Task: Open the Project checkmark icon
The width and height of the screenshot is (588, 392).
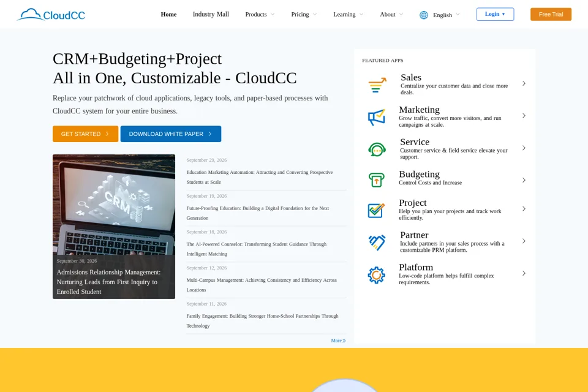Action: 376,210
